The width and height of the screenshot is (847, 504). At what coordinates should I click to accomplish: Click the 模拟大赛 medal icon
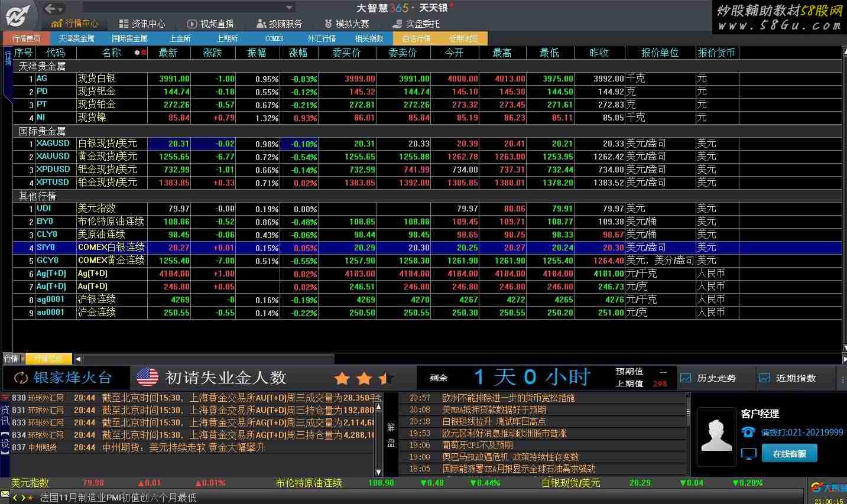(x=329, y=24)
